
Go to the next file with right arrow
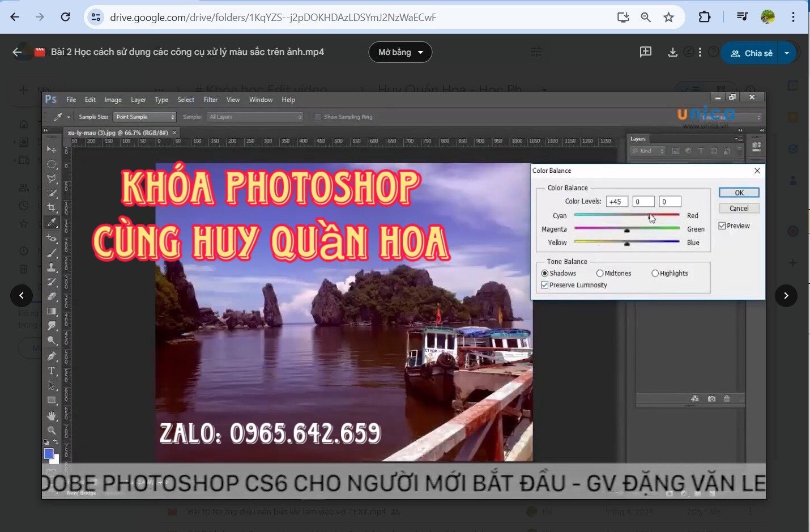pos(786,295)
